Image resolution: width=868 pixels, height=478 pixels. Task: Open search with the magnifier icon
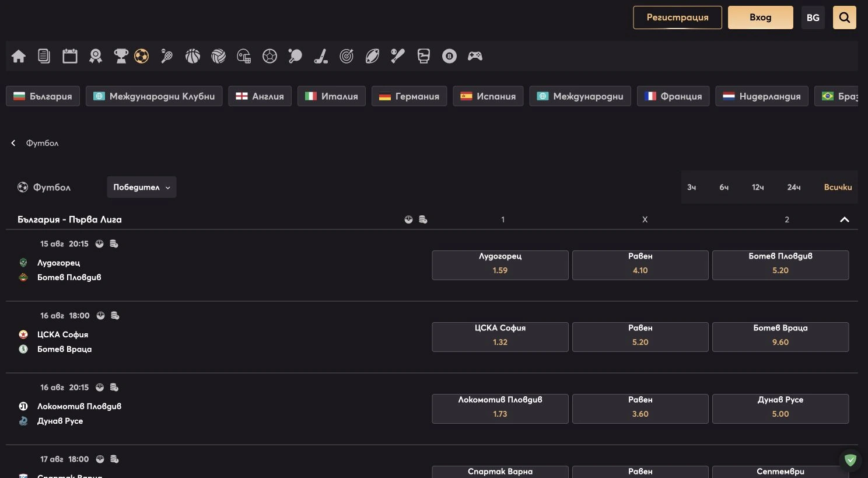844,18
